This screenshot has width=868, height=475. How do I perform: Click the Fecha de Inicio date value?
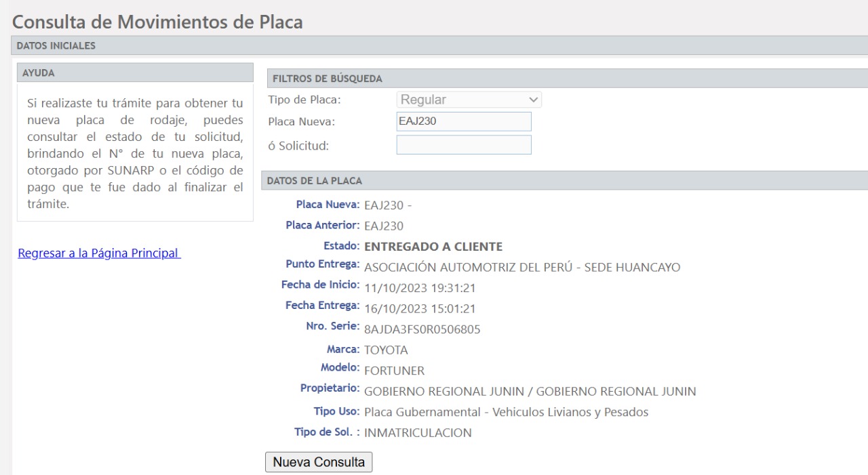pos(420,288)
